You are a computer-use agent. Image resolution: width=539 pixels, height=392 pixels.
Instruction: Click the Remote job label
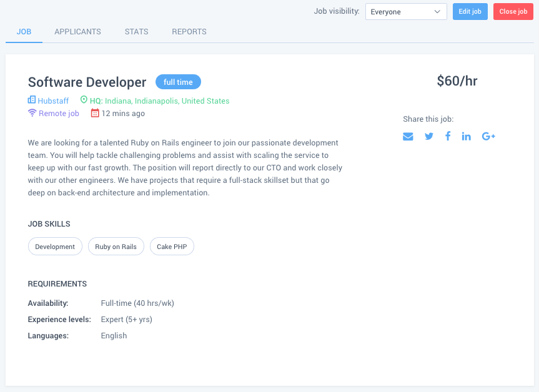(x=59, y=114)
